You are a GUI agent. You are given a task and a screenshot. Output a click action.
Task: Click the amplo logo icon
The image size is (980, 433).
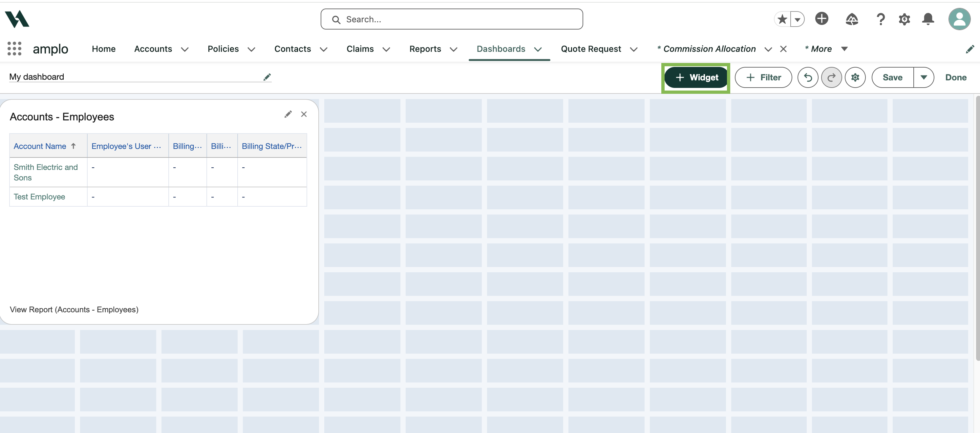pos(17,19)
